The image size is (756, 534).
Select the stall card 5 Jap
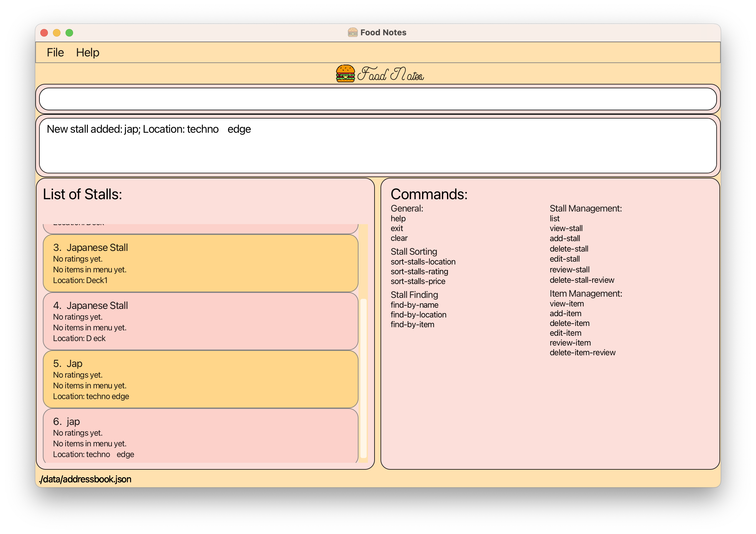coord(200,379)
